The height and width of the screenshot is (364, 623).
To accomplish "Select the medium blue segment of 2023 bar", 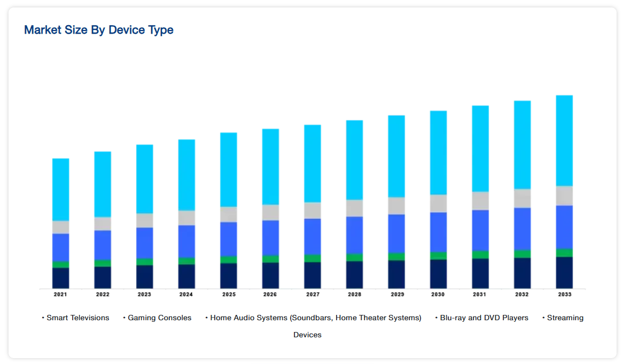I will coord(145,243).
